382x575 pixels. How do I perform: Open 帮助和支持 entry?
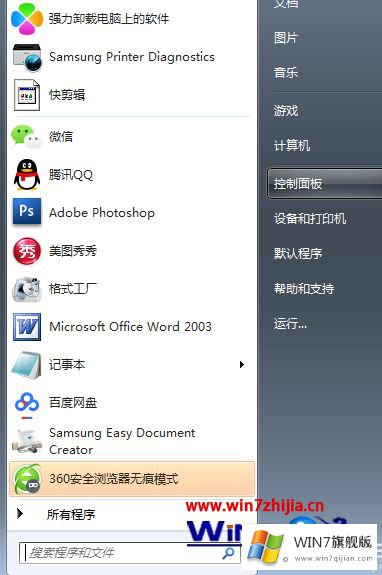tap(304, 289)
